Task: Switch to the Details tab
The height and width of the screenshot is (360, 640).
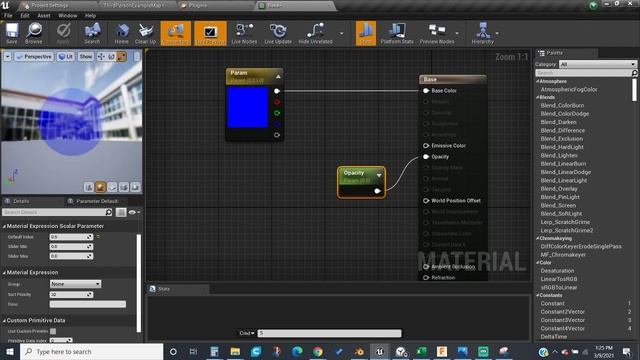Action: click(x=21, y=201)
